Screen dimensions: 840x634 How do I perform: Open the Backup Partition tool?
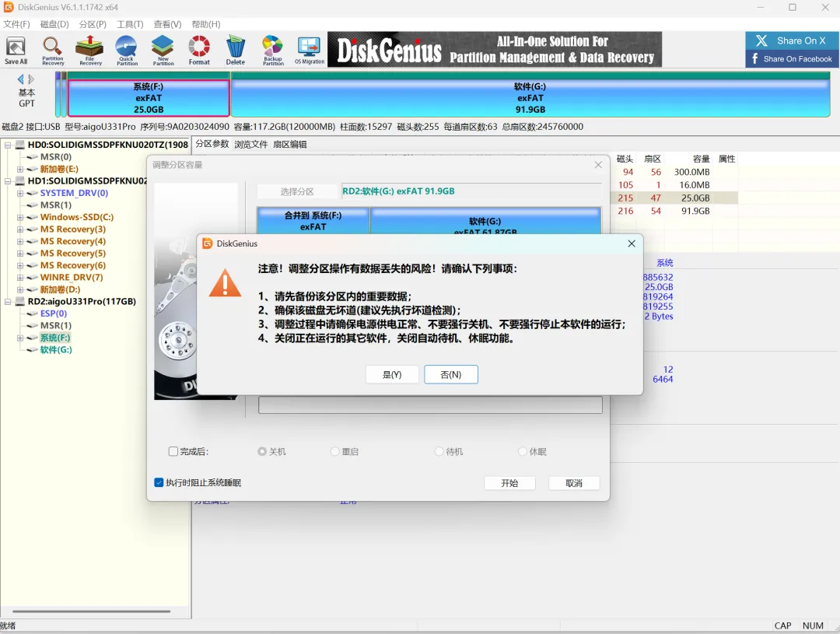(273, 51)
